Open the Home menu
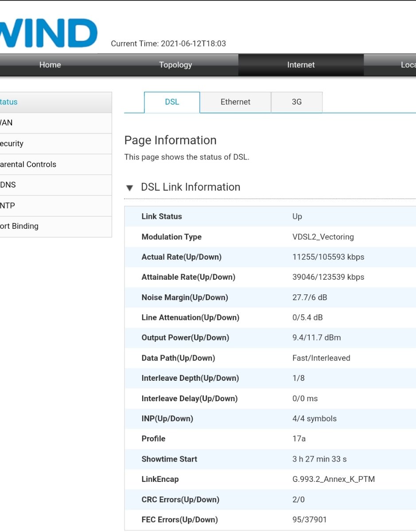This screenshot has width=416, height=532. click(50, 65)
